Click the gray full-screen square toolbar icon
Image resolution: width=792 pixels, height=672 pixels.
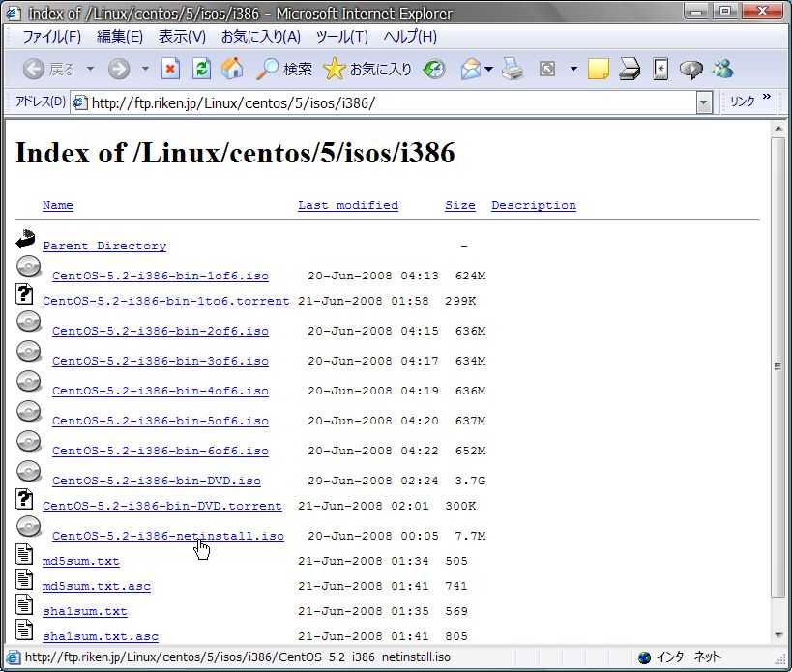coord(547,69)
